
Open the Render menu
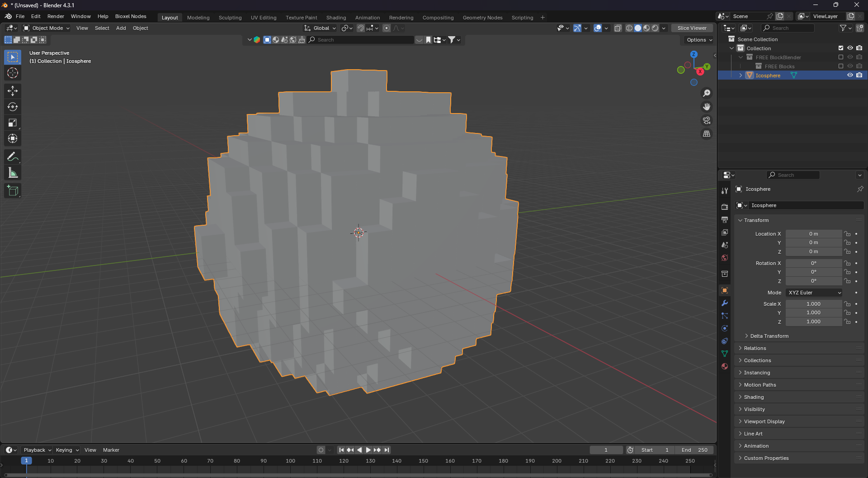(x=56, y=16)
